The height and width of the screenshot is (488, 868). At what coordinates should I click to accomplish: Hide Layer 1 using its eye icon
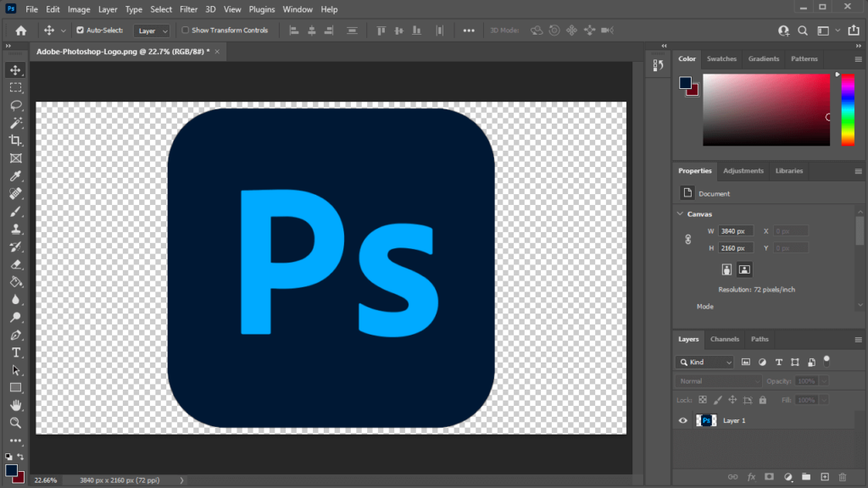(682, 420)
